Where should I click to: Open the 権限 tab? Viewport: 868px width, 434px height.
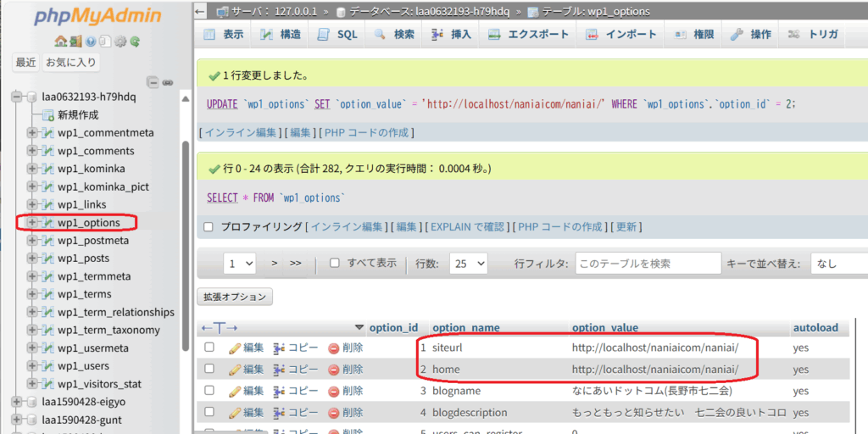pos(694,34)
